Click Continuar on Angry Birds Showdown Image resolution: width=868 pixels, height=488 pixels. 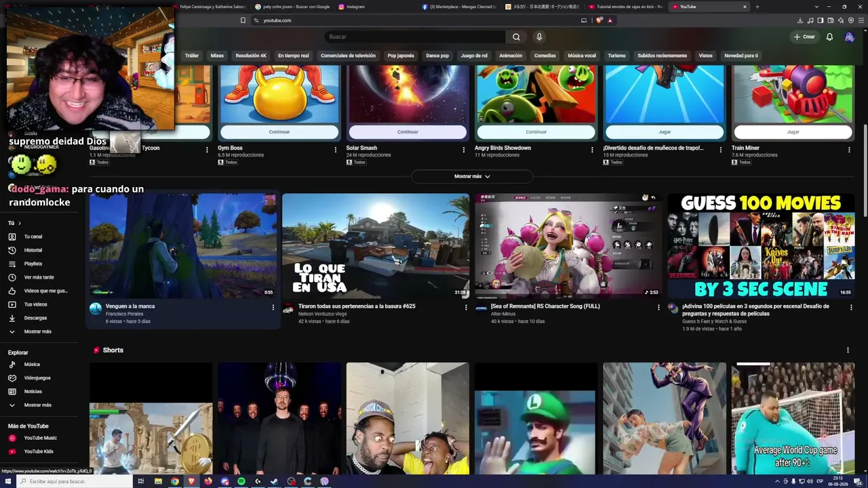coord(536,132)
